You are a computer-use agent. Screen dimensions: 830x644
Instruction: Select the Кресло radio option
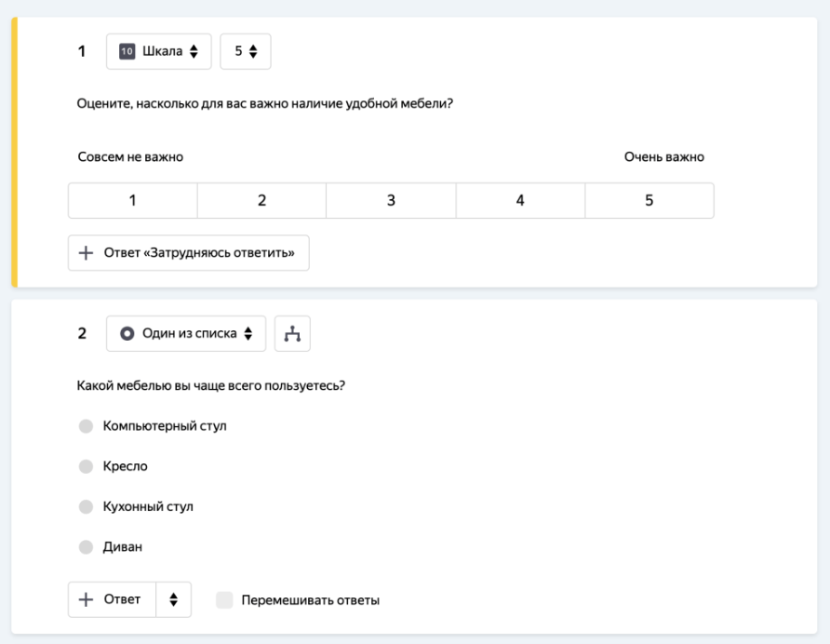click(x=86, y=466)
